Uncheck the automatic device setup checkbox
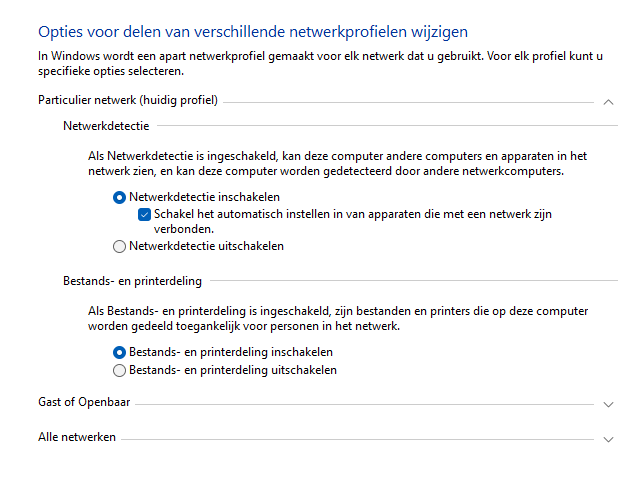 click(144, 214)
